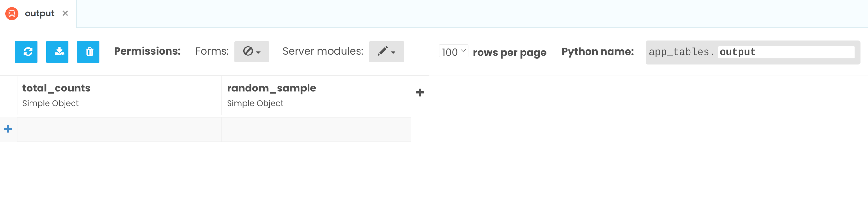Download the table contents as file
Image resolution: width=868 pixels, height=222 pixels.
[x=57, y=52]
